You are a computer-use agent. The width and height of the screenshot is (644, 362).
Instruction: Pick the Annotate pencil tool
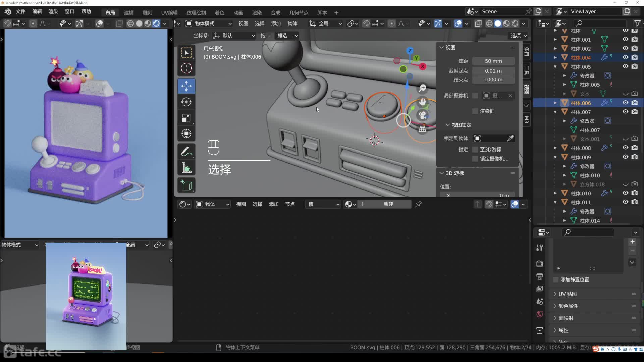(x=186, y=152)
